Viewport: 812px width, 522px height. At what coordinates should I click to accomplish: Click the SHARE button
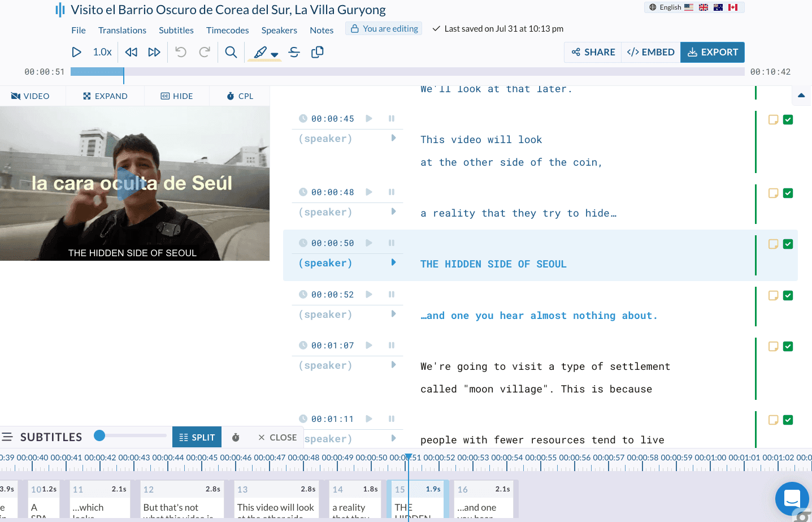(593, 52)
